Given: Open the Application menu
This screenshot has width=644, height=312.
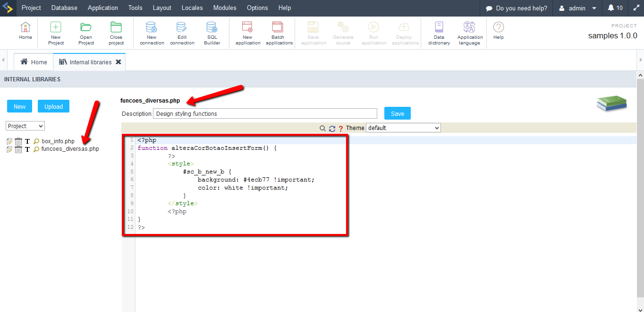Looking at the screenshot, I should pyautogui.click(x=103, y=8).
